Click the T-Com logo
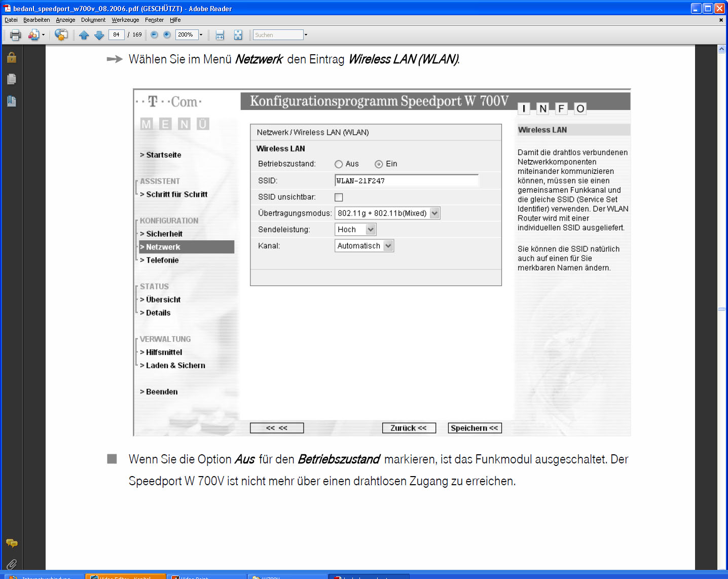Image resolution: width=728 pixels, height=579 pixels. pos(169,102)
